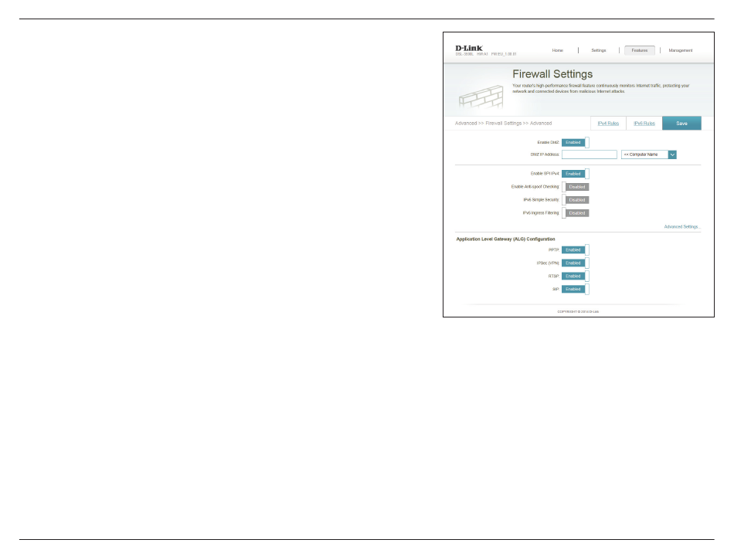Turn off the SIP ALG toggle
The height and width of the screenshot is (560, 734).
[x=575, y=289]
